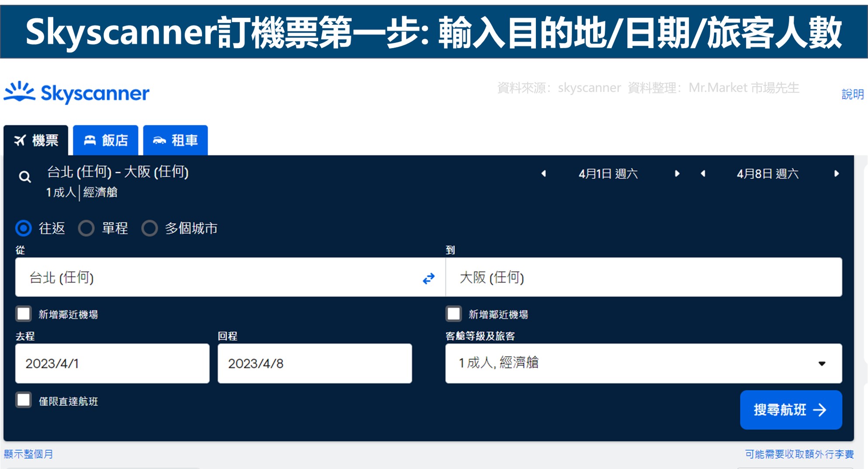
Task: Click the Skyscanner logo
Action: coord(76,93)
